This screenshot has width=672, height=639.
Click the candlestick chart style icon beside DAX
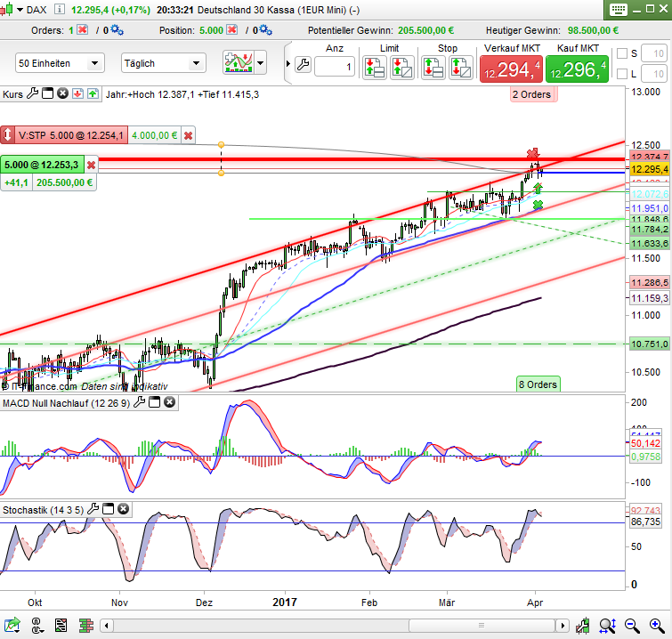tap(6, 10)
